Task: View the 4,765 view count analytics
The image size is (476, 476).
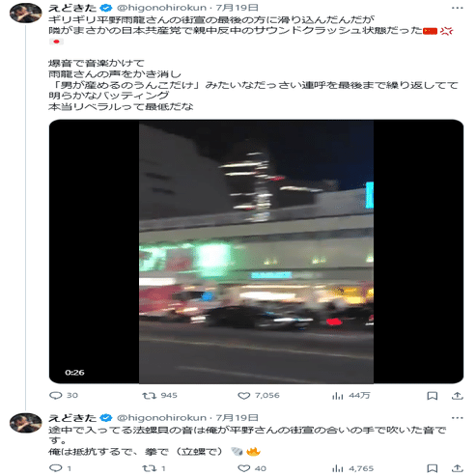Action: pyautogui.click(x=352, y=468)
